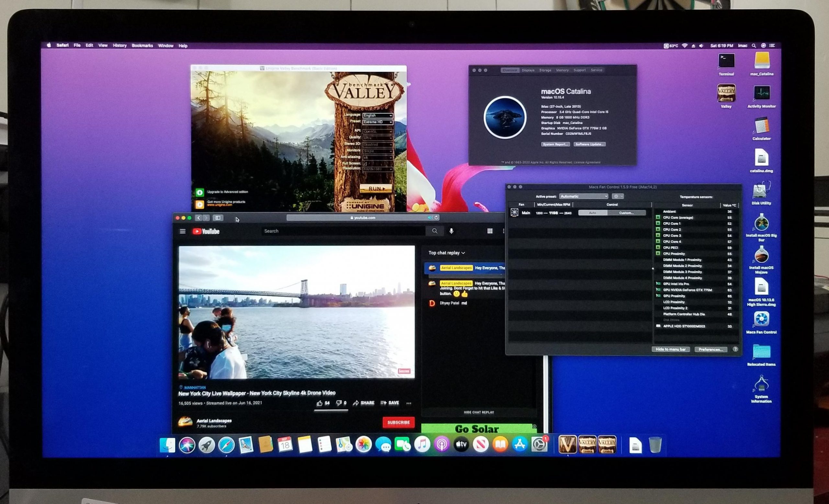The width and height of the screenshot is (829, 504).
Task: Open the Relocated Items folder
Action: (x=761, y=355)
